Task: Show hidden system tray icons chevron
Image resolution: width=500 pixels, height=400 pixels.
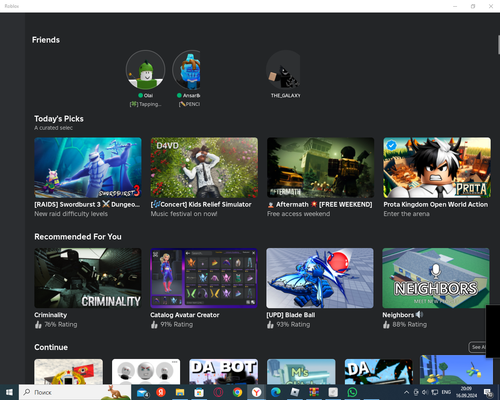Action: click(406, 392)
